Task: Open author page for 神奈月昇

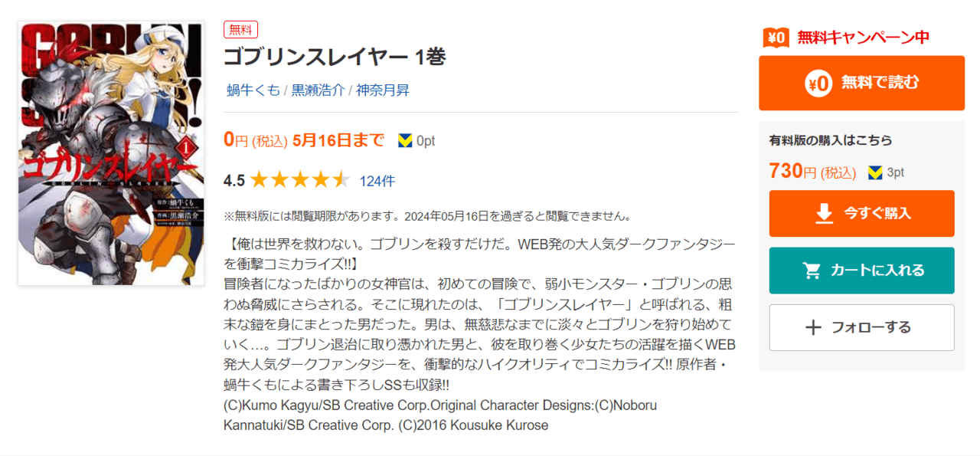Action: [x=381, y=90]
